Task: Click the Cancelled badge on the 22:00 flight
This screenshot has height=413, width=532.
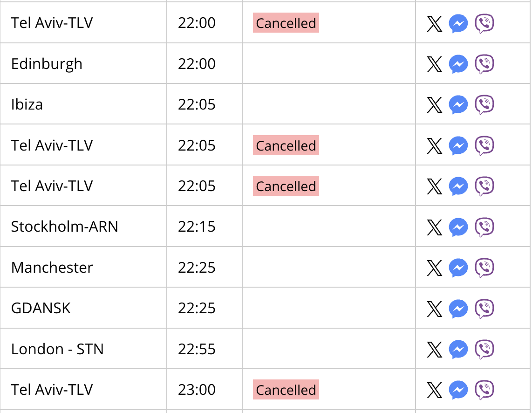Action: 286,23
